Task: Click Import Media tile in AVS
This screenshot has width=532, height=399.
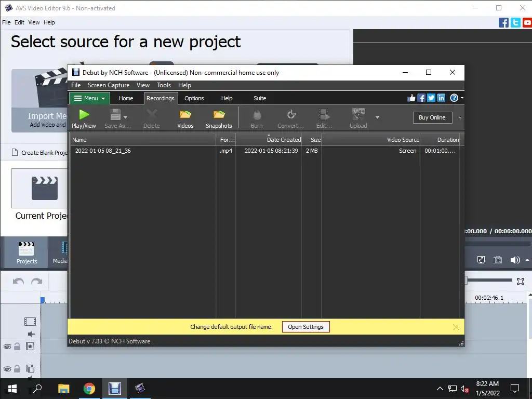Action: coord(39,101)
